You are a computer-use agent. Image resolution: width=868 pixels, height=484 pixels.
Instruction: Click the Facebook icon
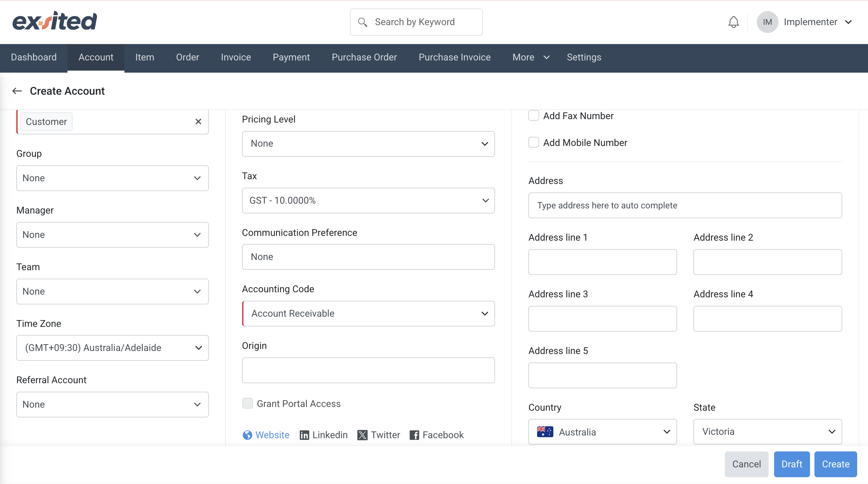pos(414,435)
